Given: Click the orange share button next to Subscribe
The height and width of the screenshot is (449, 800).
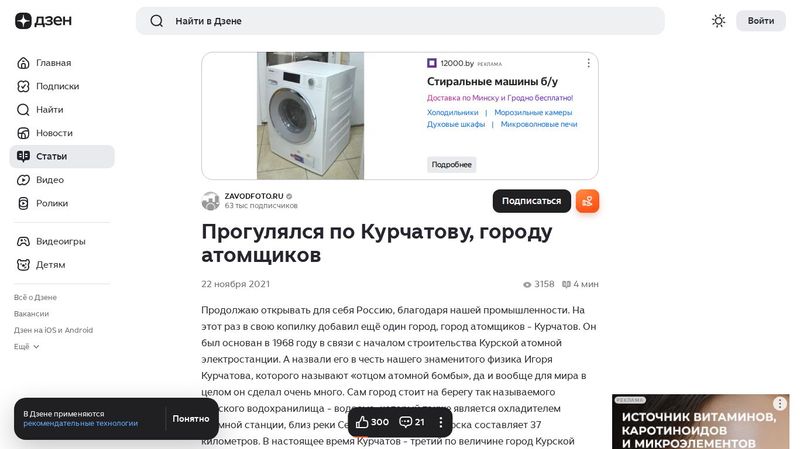Looking at the screenshot, I should 587,201.
